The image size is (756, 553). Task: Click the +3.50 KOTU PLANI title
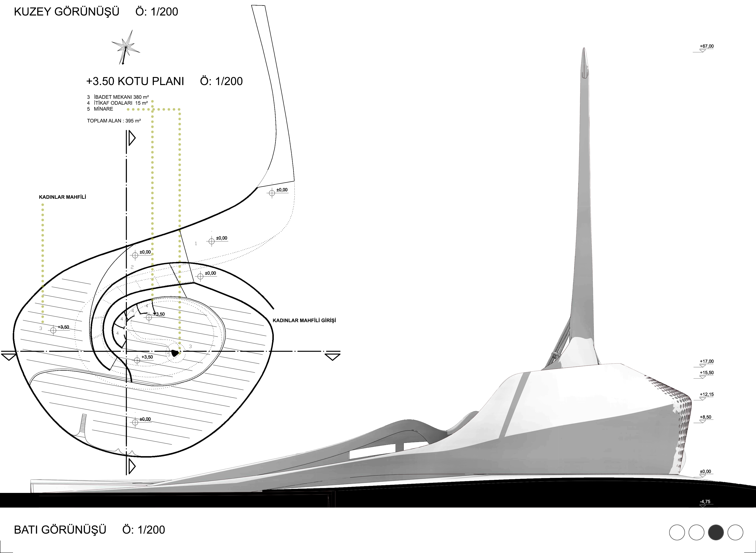click(135, 81)
